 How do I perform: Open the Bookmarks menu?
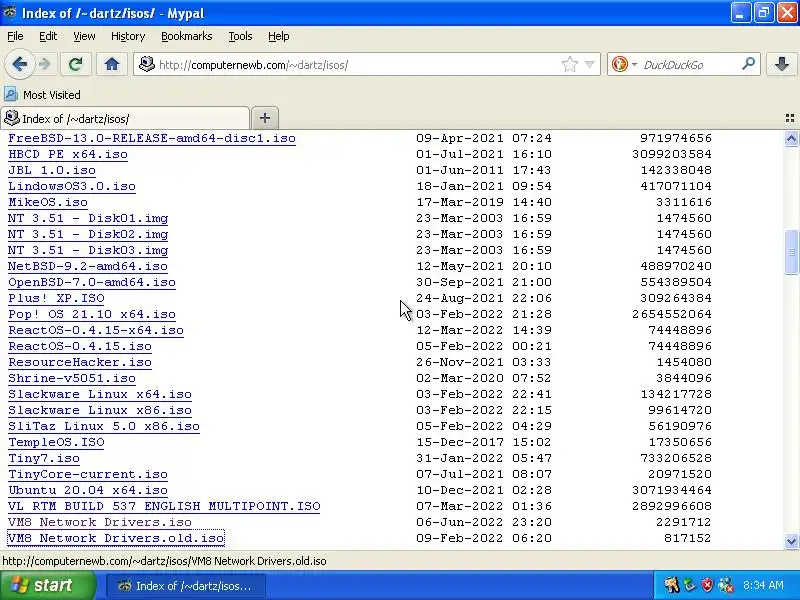(x=187, y=36)
